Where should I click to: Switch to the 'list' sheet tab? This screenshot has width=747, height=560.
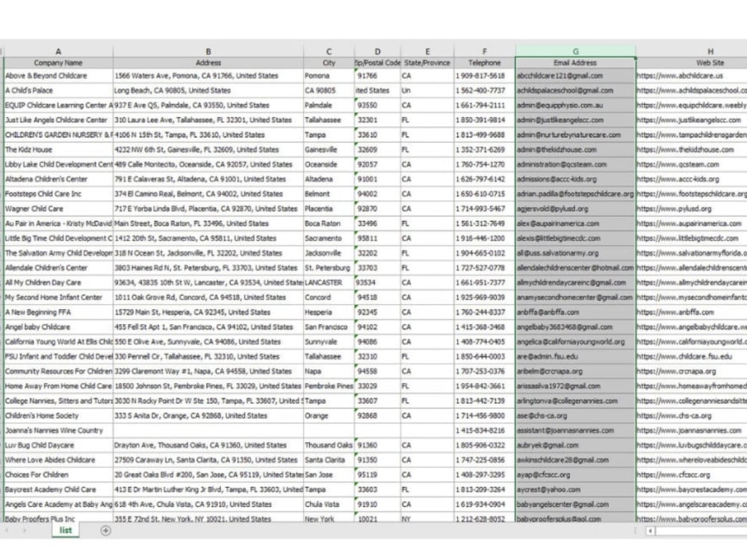(64, 530)
